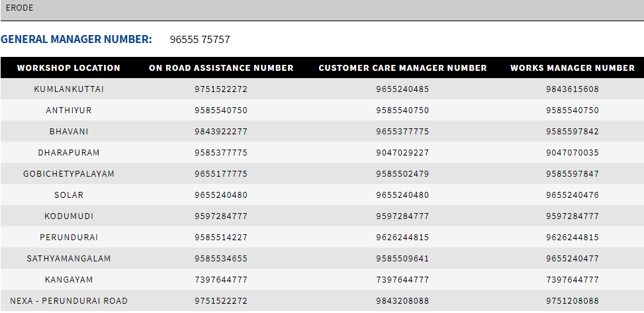Image resolution: width=644 pixels, height=313 pixels.
Task: Select the BHAVANI workshop location cell
Action: pos(69,132)
